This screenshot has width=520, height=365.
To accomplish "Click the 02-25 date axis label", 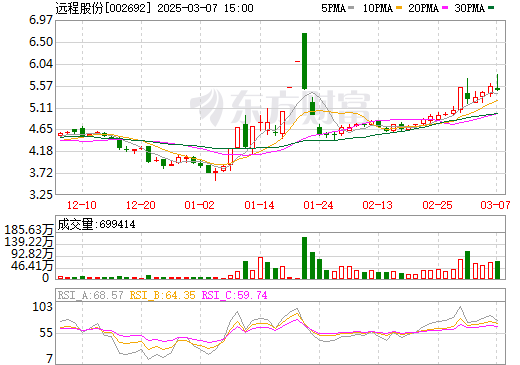I will 437,205.
